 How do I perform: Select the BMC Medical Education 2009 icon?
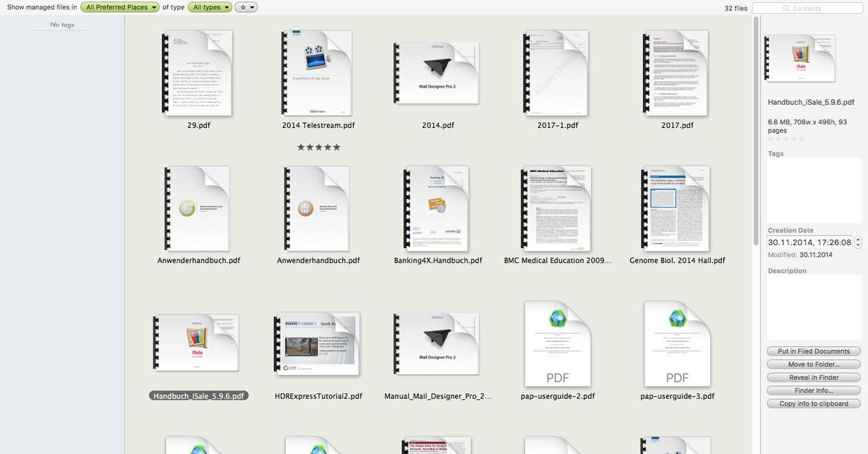click(x=558, y=208)
